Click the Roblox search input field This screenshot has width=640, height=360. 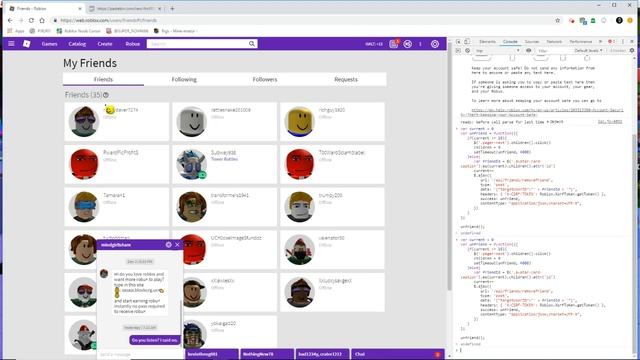[198, 44]
